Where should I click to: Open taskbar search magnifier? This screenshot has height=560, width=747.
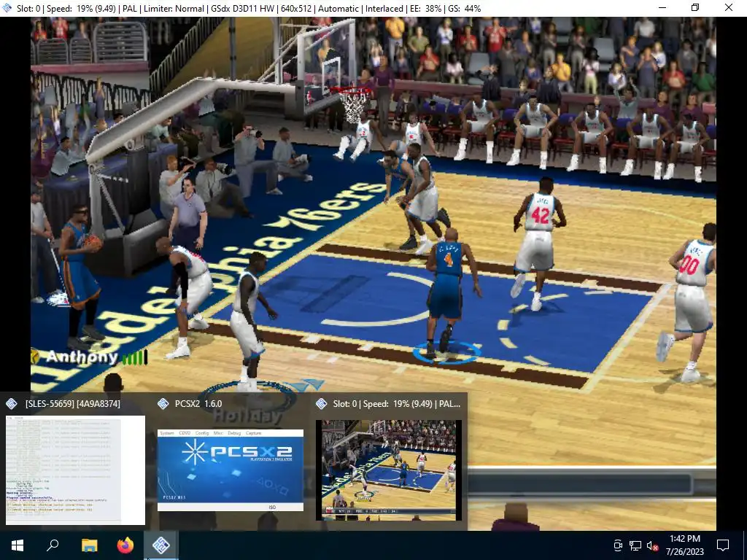(x=53, y=545)
